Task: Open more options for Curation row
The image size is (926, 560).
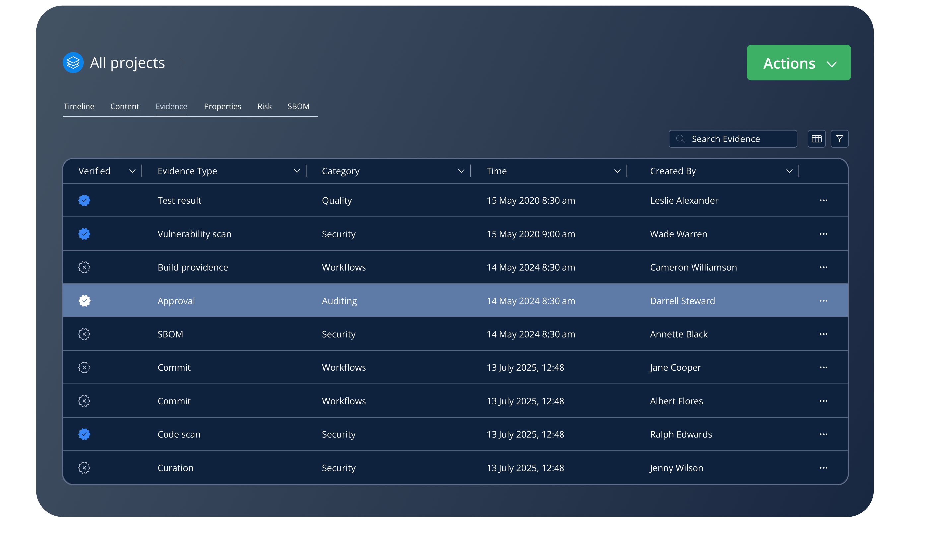Action: click(823, 468)
